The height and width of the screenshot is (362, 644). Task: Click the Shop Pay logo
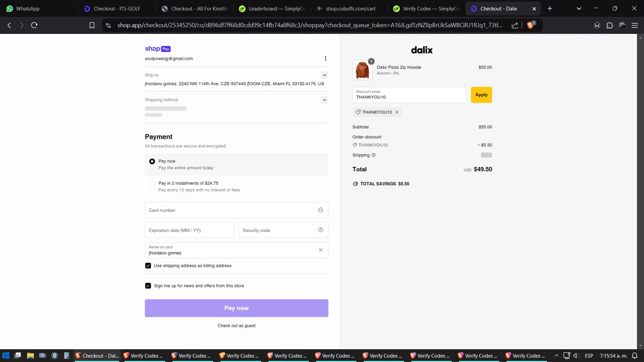(158, 49)
